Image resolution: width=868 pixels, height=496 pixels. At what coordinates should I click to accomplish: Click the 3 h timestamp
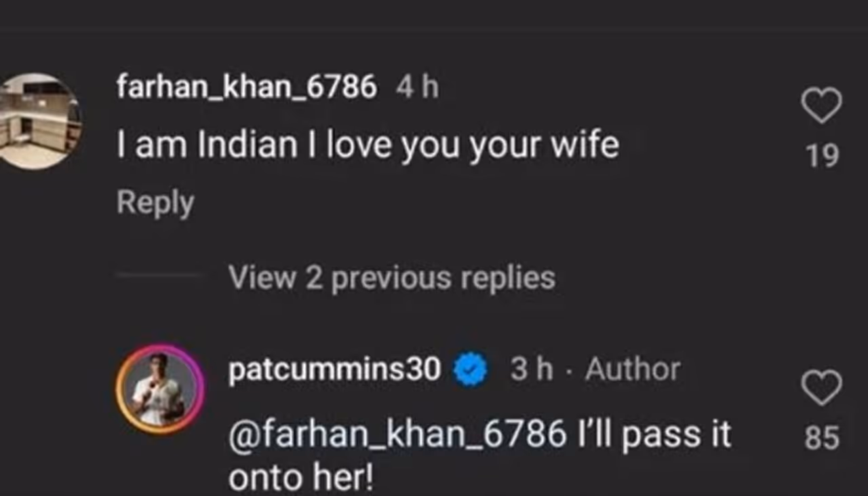click(x=531, y=370)
